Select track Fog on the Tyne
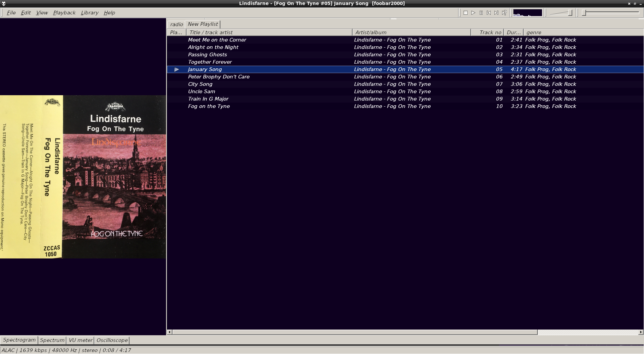 point(405,106)
